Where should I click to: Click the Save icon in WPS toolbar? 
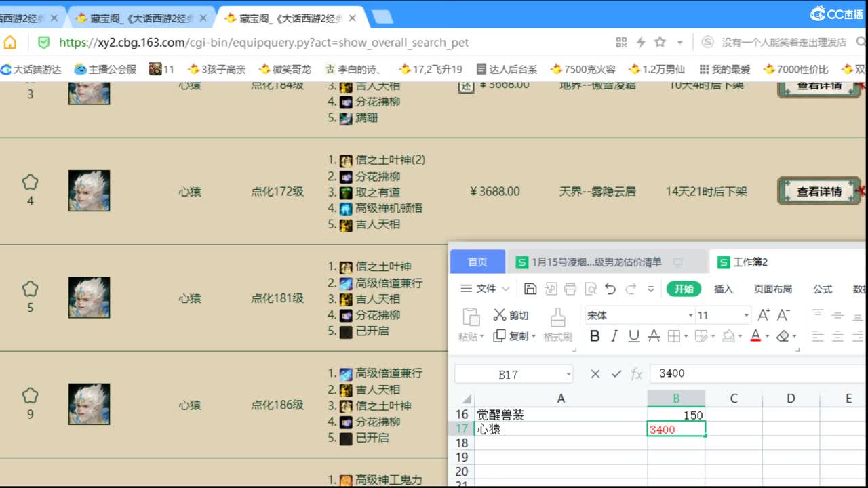(x=530, y=289)
